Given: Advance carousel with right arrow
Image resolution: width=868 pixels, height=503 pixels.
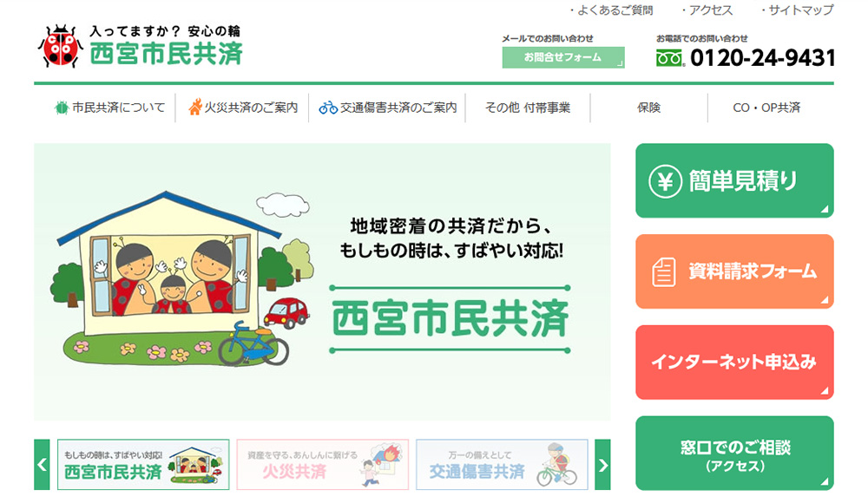Looking at the screenshot, I should tap(602, 465).
